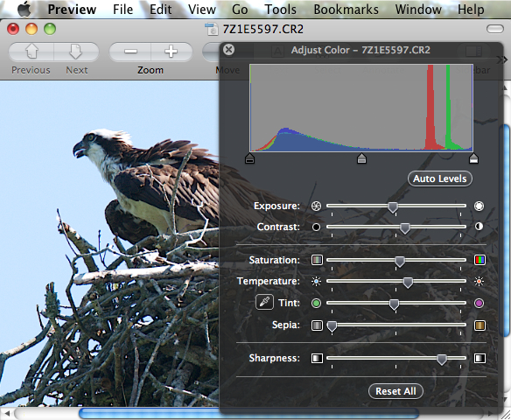Screen dimensions: 511x420
Task: Open the Tools menu
Action: pyautogui.click(x=280, y=9)
